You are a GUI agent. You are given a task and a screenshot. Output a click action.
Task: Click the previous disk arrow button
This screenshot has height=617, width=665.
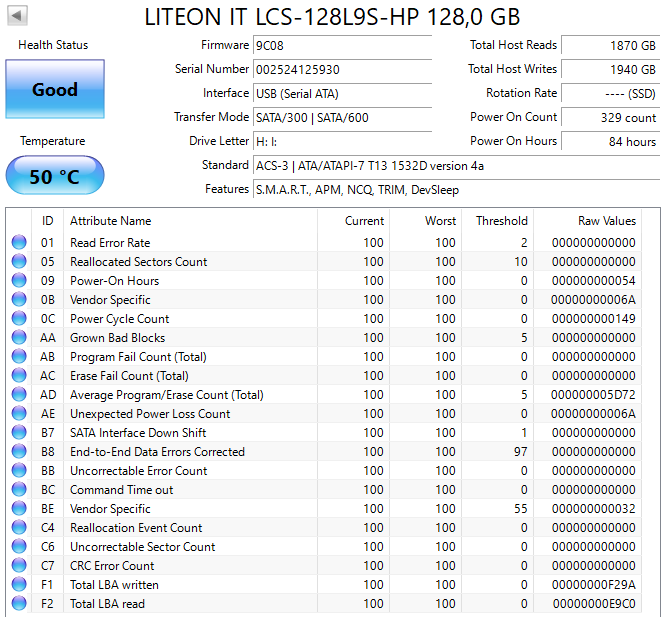coord(18,16)
